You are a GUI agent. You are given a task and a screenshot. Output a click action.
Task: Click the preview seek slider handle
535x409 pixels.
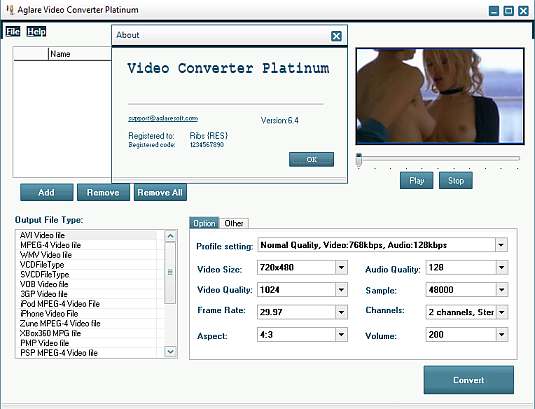(359, 159)
